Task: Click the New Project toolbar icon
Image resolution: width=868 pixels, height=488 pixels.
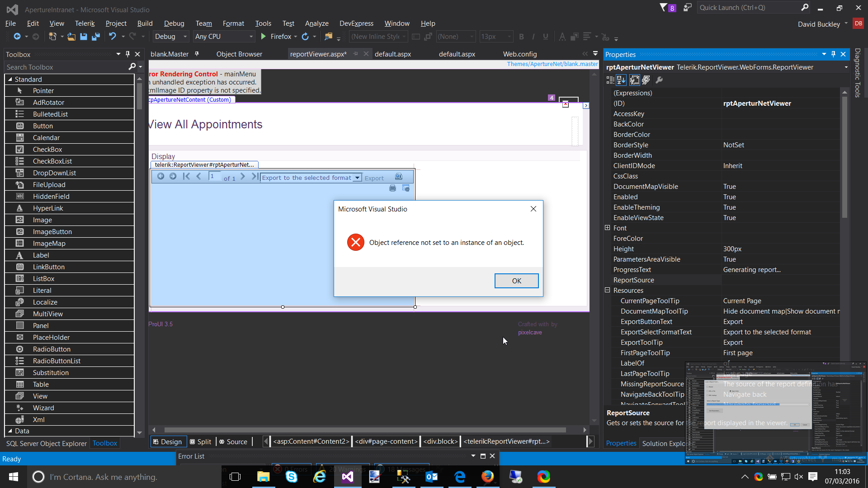Action: click(52, 37)
